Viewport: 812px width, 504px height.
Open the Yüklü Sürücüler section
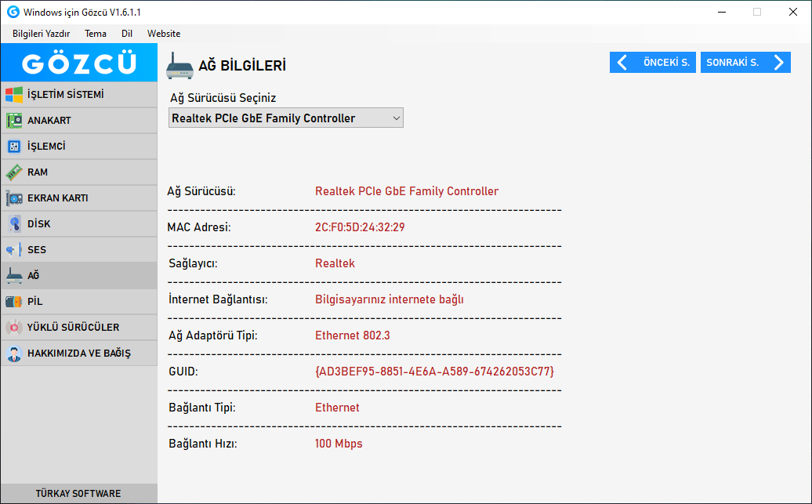79,328
